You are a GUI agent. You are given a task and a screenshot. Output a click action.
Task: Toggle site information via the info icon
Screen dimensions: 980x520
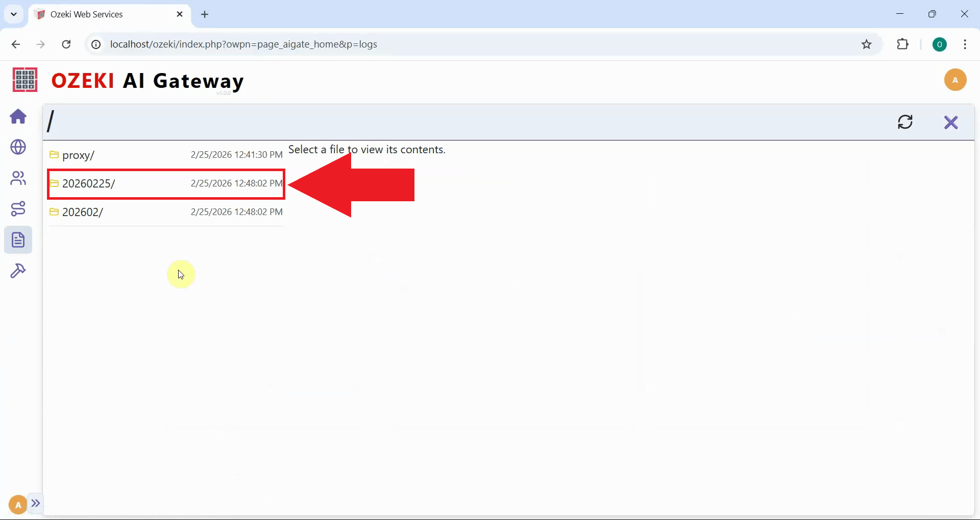point(95,44)
